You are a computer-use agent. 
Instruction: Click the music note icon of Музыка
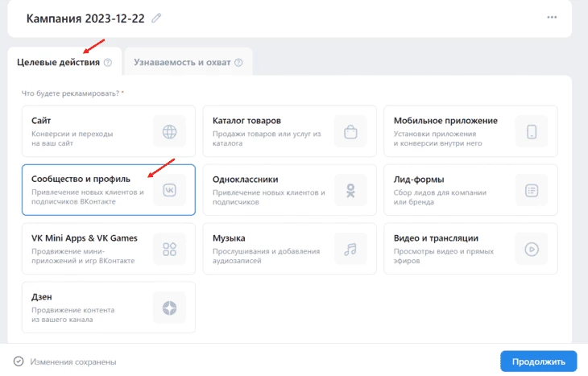(x=350, y=249)
